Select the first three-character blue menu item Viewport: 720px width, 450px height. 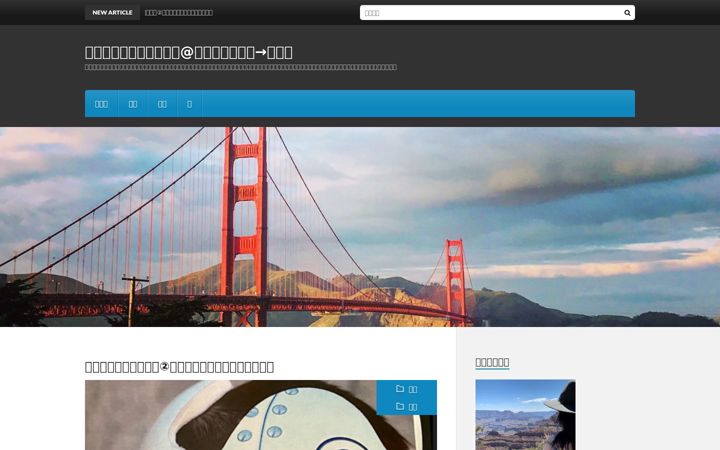[x=101, y=104]
